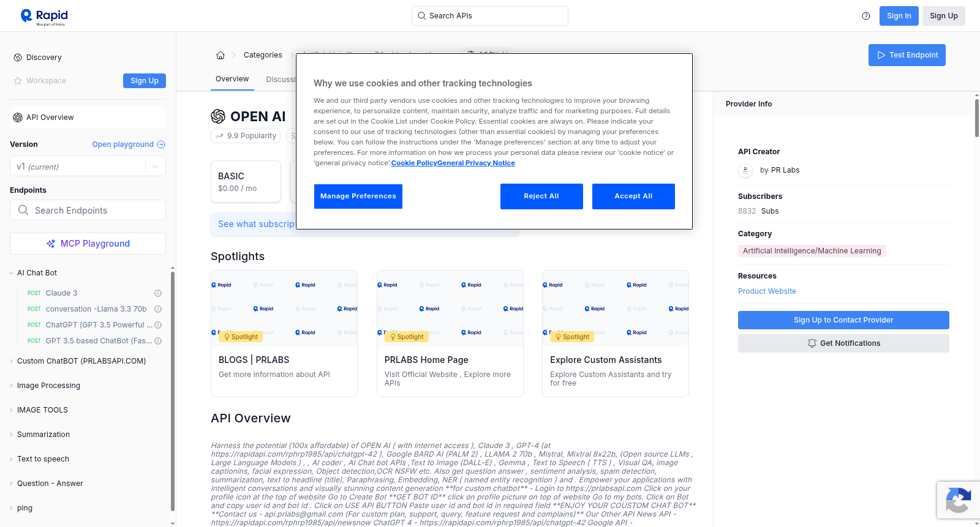Click the Accept All cookies button
980x527 pixels.
633,196
